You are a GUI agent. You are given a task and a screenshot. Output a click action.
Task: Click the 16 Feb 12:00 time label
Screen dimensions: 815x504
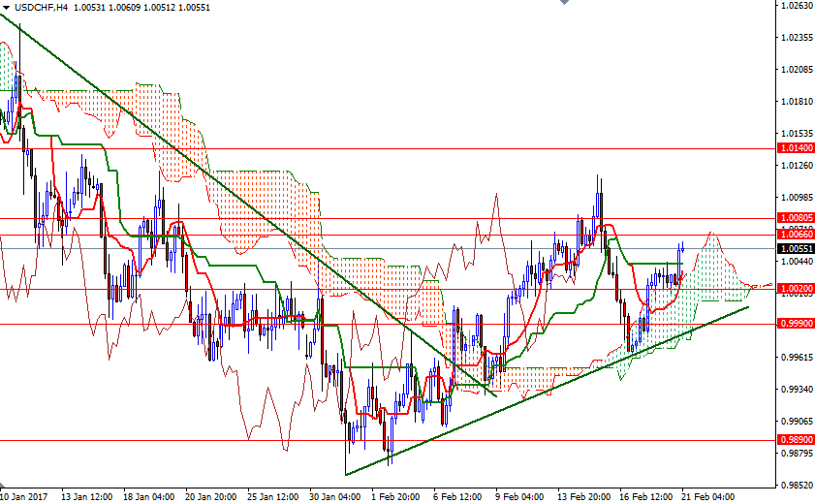tap(646, 496)
